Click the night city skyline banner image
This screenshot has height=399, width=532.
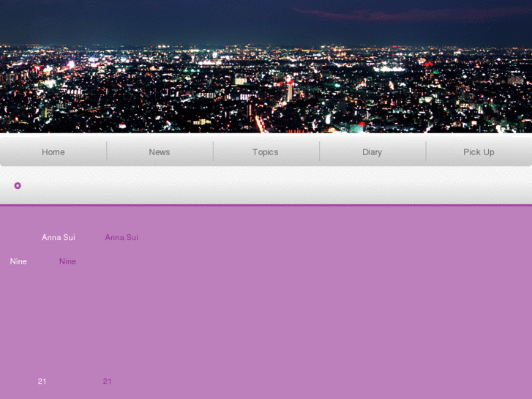tap(266, 88)
